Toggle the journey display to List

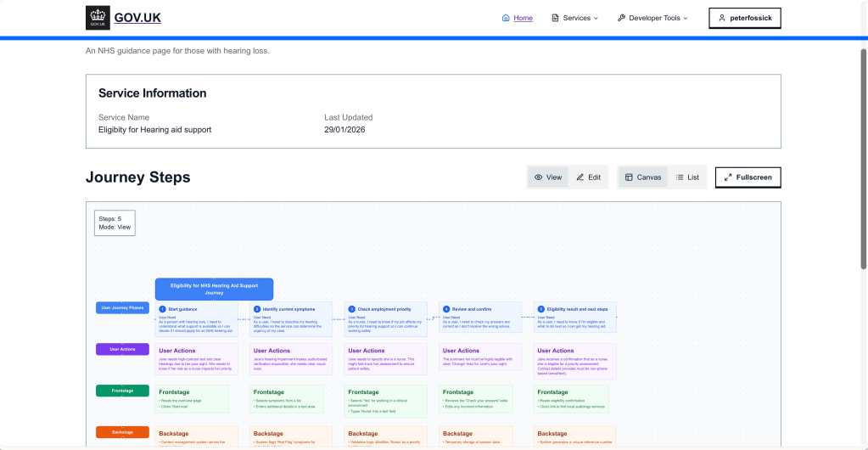[x=687, y=177]
